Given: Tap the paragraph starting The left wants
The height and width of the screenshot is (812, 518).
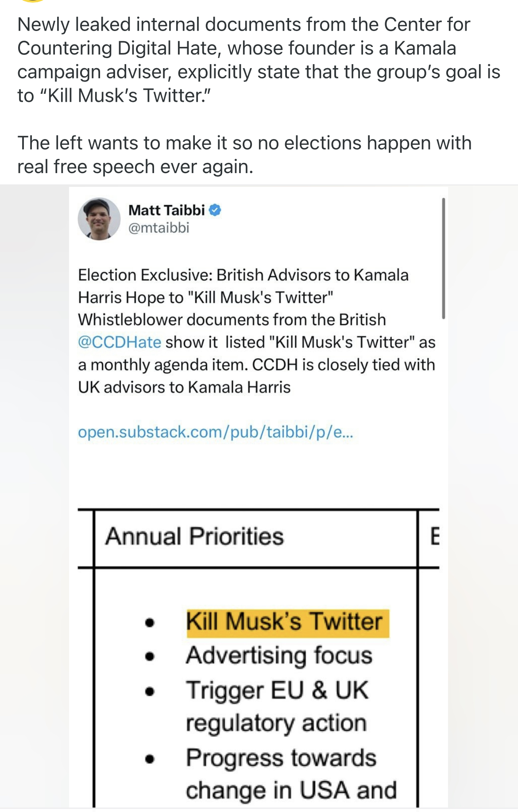Looking at the screenshot, I should (244, 155).
